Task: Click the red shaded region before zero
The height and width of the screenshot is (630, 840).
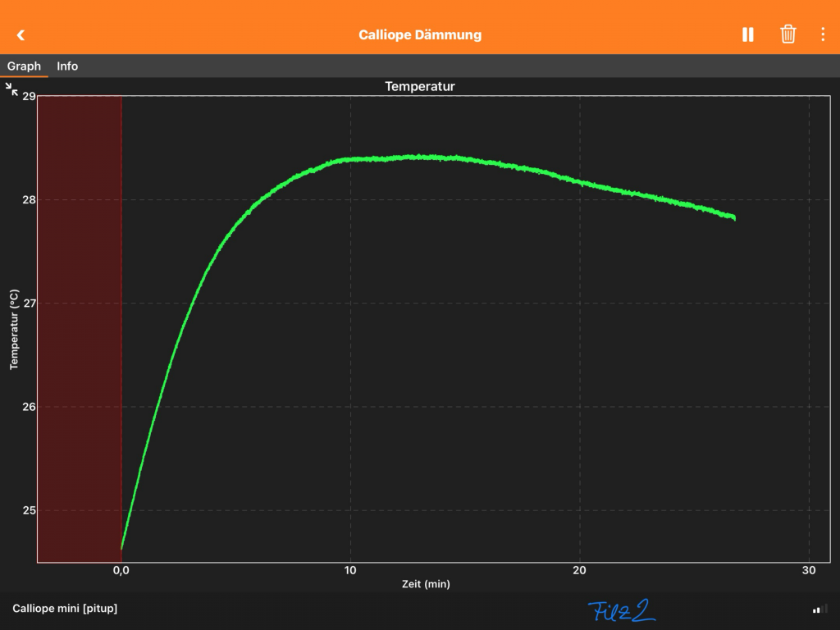Action: click(x=80, y=328)
